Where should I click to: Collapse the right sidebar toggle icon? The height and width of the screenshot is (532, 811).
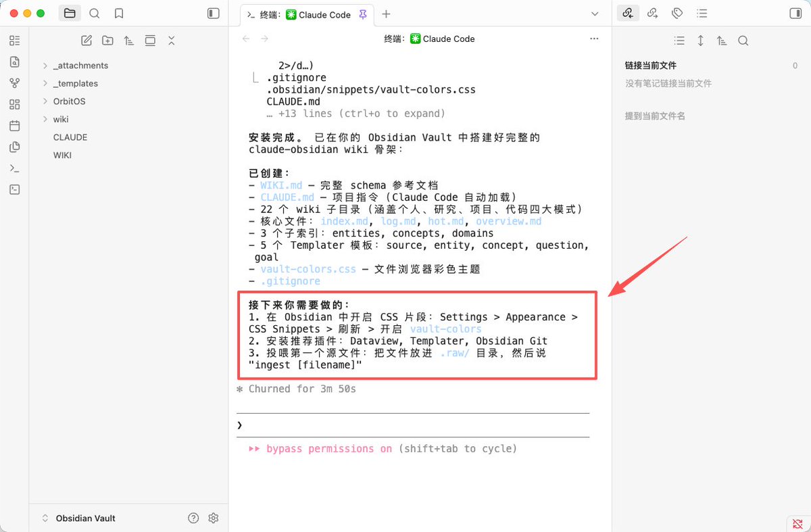[x=795, y=14]
